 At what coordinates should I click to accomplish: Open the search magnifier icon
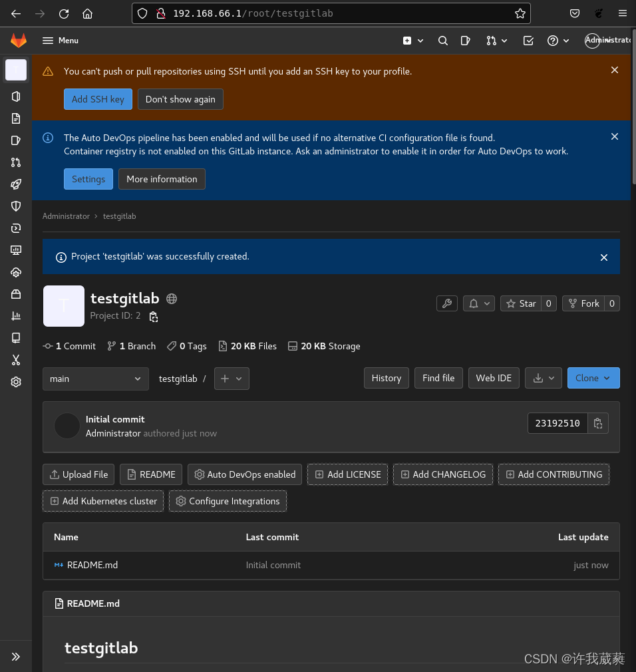click(442, 41)
